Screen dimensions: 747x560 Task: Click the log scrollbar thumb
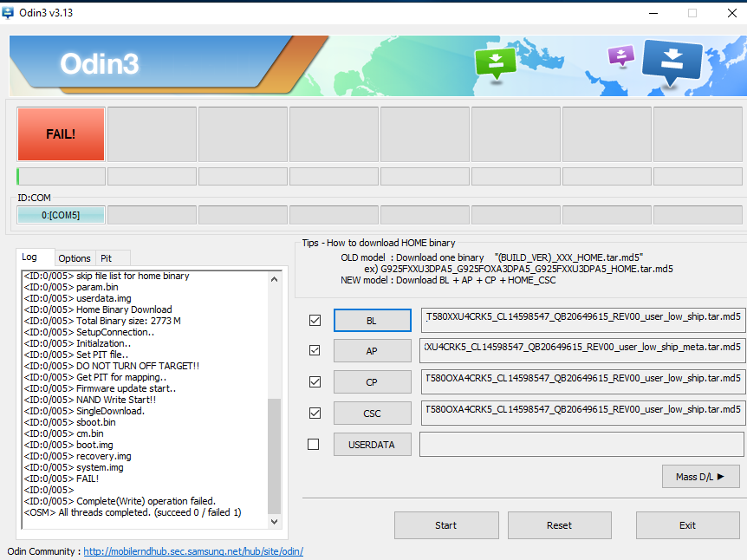pos(275,456)
